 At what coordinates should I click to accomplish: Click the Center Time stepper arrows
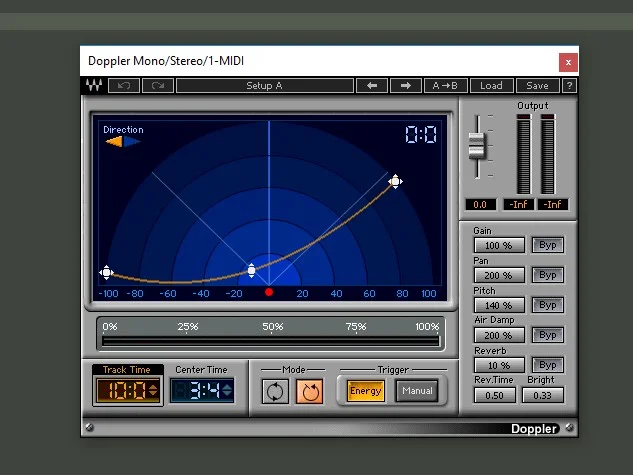tap(227, 390)
